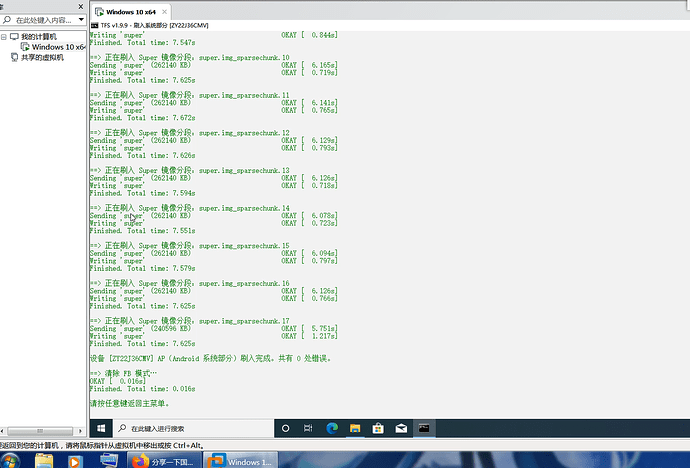The width and height of the screenshot is (690, 468).
Task: Close the Windows 10 x64 tab
Action: pos(164,12)
